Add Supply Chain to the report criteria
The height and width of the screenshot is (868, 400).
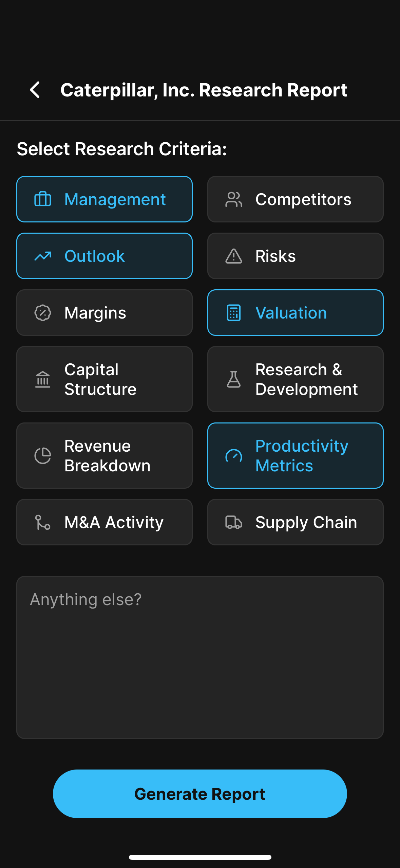coord(295,522)
